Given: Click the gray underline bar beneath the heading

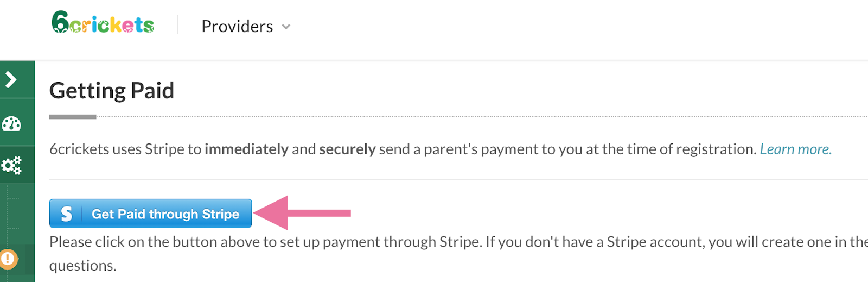Looking at the screenshot, I should (x=73, y=117).
